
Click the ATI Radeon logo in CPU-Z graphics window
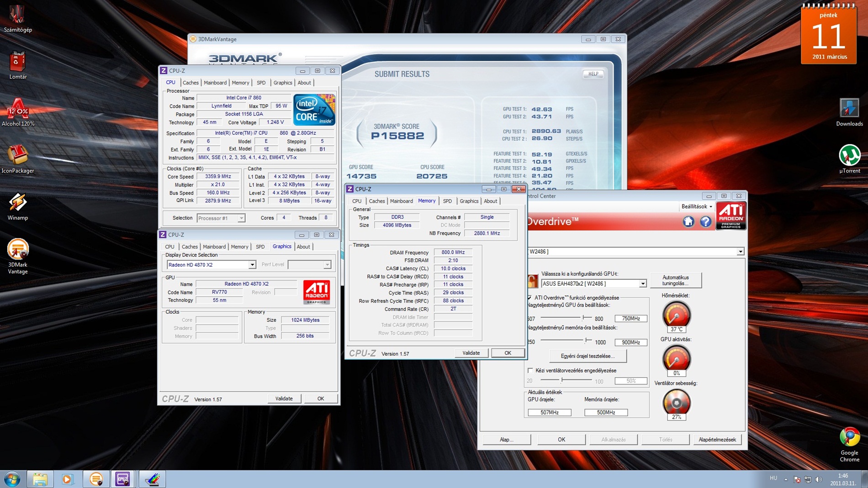pos(317,292)
